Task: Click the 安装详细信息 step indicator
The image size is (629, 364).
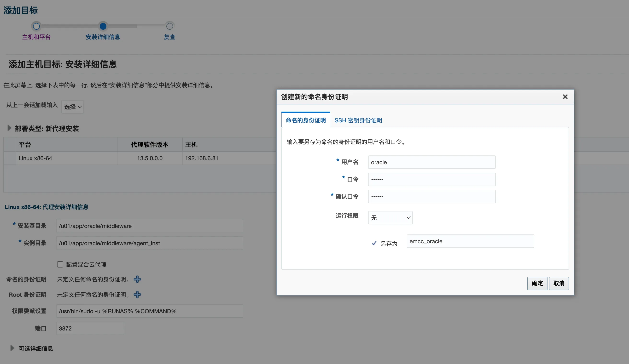Action: point(103,26)
